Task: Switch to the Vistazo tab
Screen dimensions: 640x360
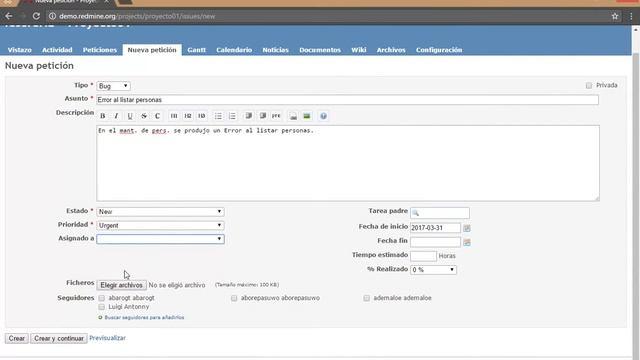Action: point(20,50)
